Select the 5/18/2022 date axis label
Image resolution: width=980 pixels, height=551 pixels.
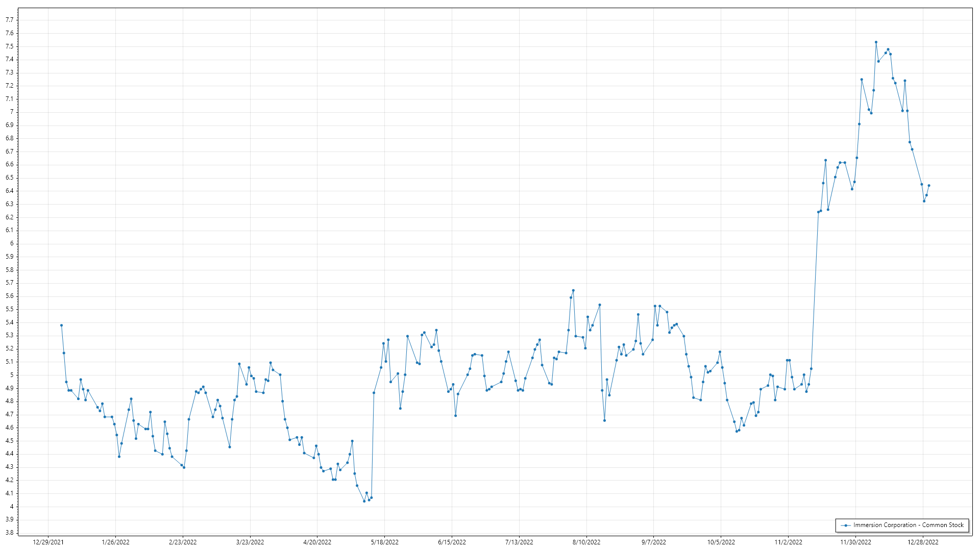[x=384, y=542]
